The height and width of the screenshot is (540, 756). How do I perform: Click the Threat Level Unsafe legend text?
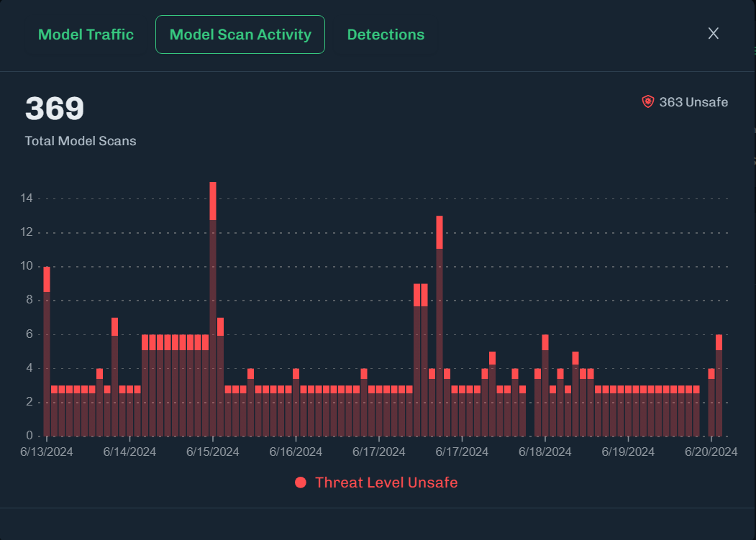pos(386,482)
